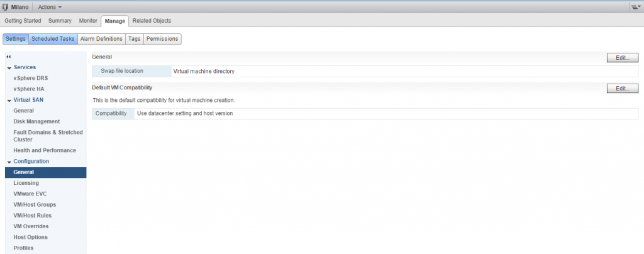644x254 pixels.
Task: Open the Actions dropdown menu
Action: pos(50,7)
